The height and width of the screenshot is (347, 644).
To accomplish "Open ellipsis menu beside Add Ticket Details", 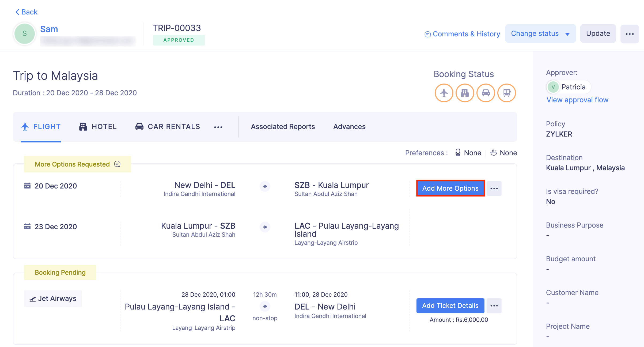I will click(x=494, y=306).
